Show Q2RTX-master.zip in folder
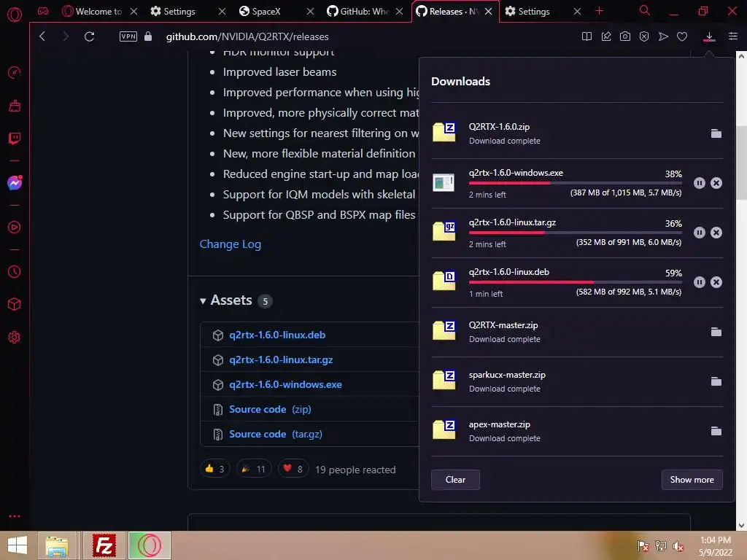Image resolution: width=747 pixels, height=560 pixels. coord(716,332)
